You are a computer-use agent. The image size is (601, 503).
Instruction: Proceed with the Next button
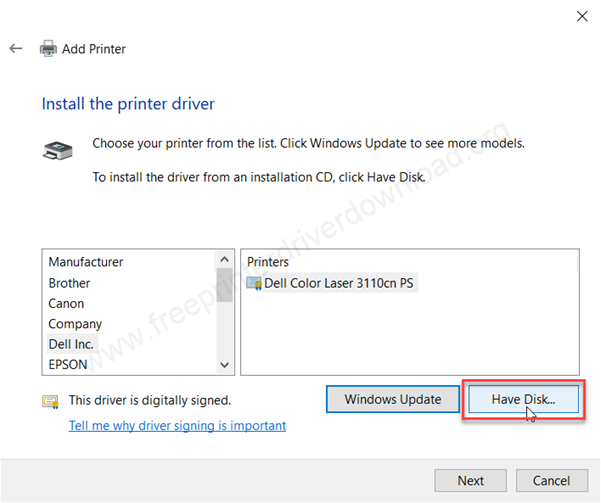pos(471,480)
